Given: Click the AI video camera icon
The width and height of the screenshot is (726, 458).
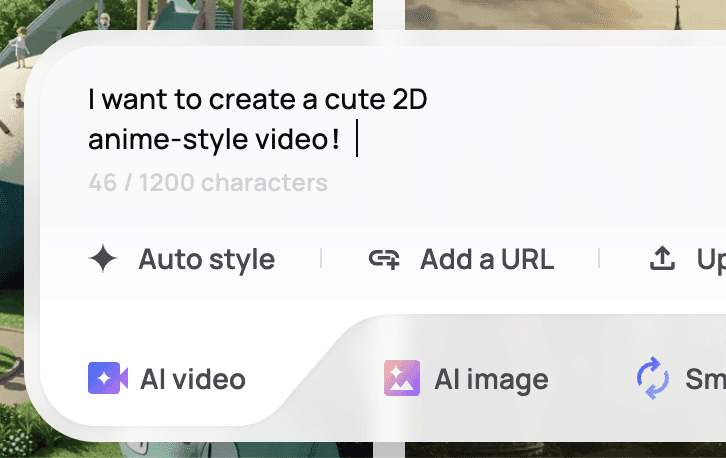Looking at the screenshot, I should 108,378.
